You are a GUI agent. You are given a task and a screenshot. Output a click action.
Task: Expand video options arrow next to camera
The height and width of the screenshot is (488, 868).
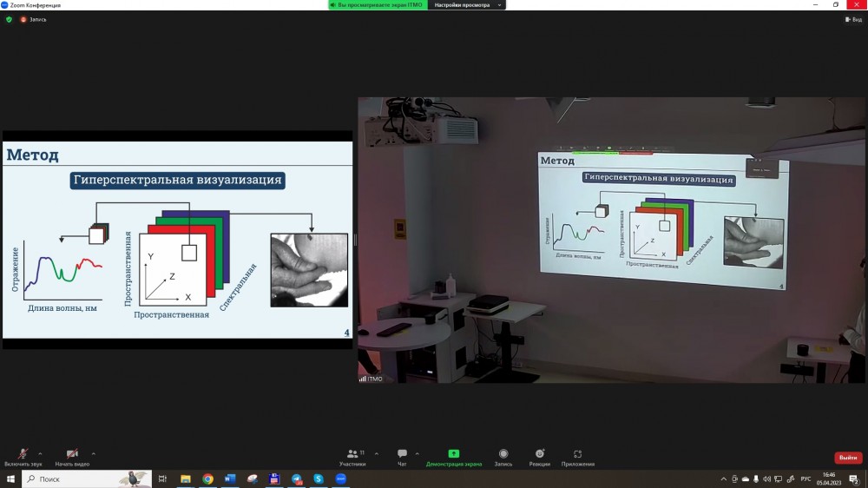[94, 453]
